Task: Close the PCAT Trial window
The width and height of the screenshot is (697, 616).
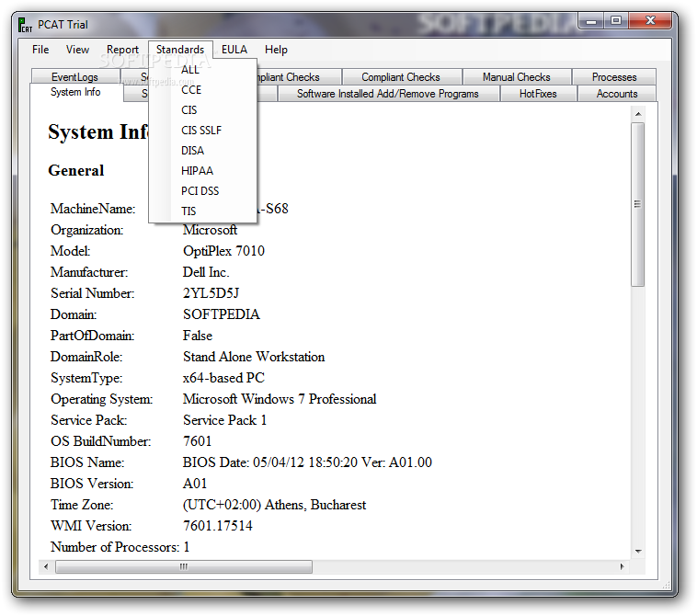Action: coord(650,21)
